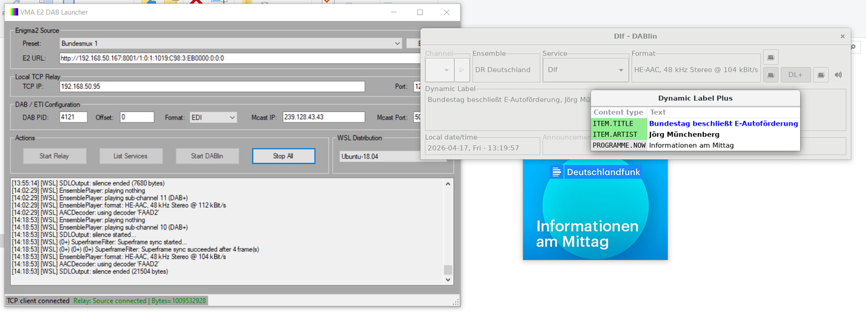Click into the TCP IP field

(x=212, y=87)
